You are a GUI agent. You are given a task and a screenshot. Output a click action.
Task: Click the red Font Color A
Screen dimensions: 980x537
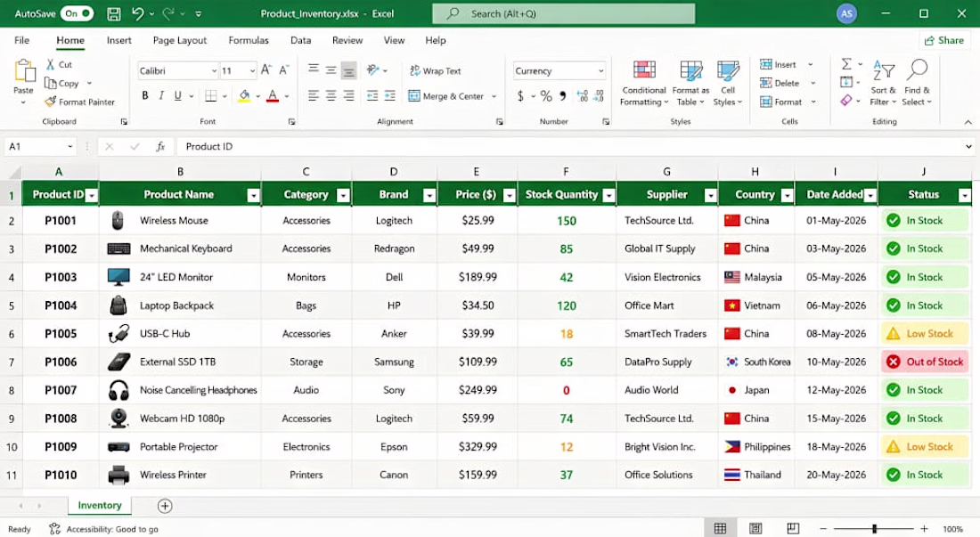point(273,95)
